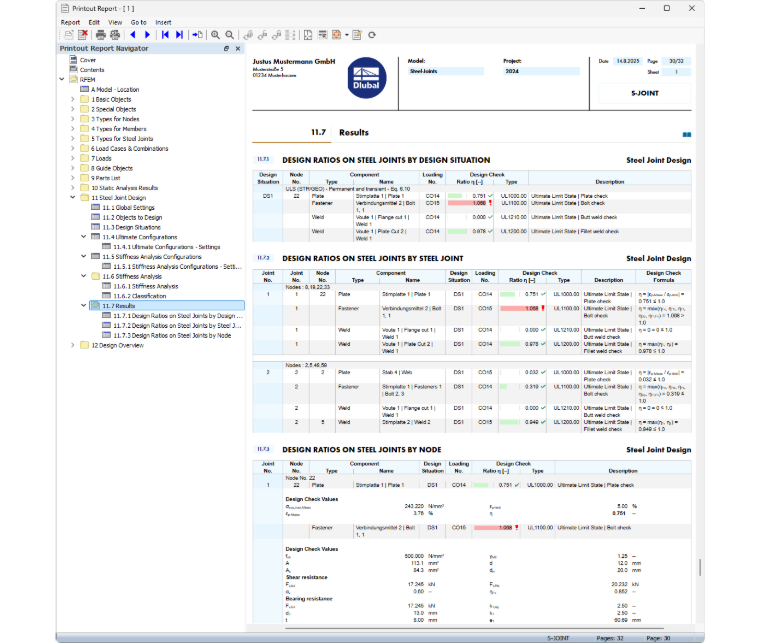The height and width of the screenshot is (643, 760).
Task: Open the Report menu
Action: [70, 22]
